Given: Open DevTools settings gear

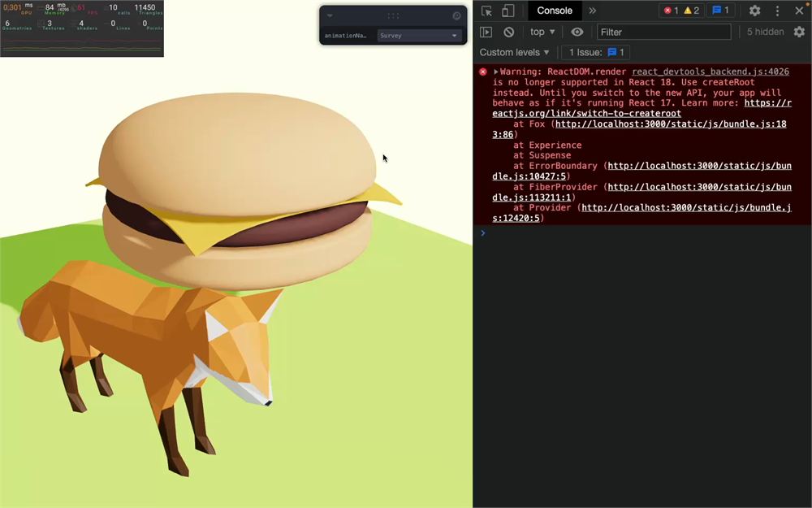Looking at the screenshot, I should (x=754, y=11).
